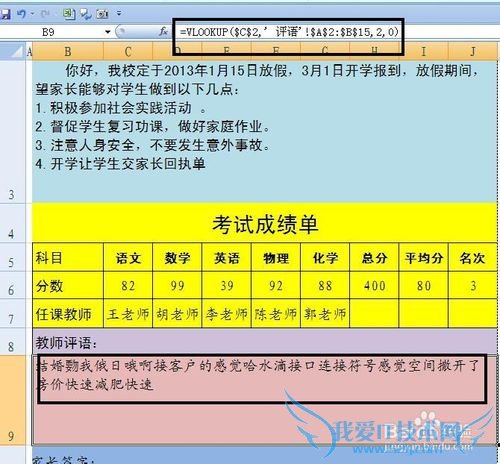500x464 pixels.
Task: Click the 名次 header cell
Action: [x=473, y=257]
